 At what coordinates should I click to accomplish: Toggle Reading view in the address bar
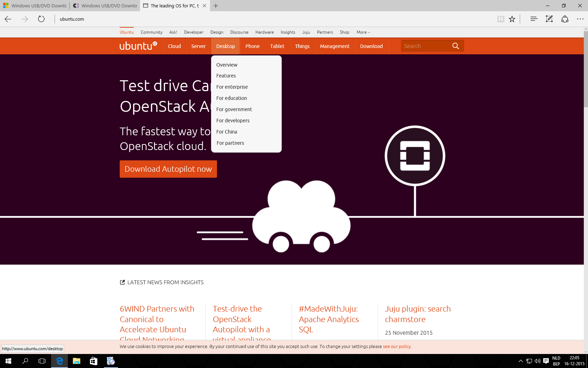(501, 19)
